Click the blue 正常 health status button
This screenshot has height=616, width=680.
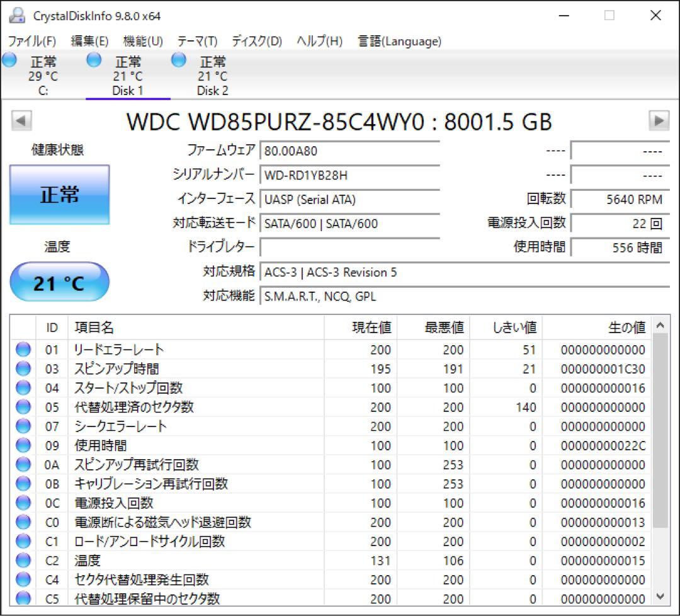(59, 195)
